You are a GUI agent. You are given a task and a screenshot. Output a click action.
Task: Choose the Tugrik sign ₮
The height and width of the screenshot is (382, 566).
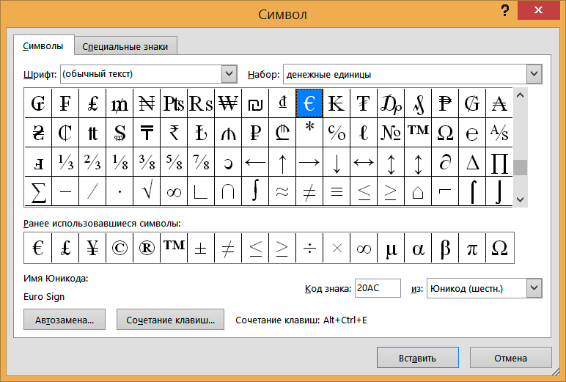point(363,103)
